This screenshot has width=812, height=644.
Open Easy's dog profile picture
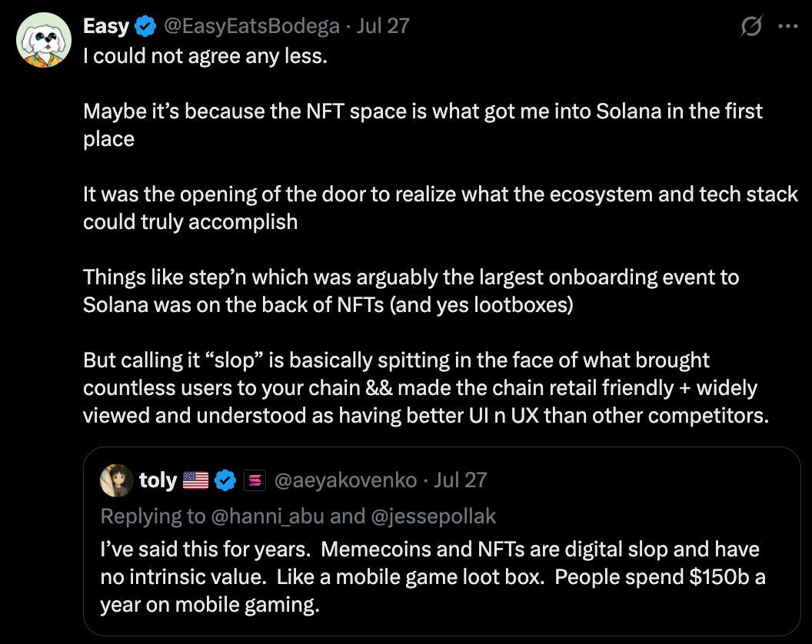(x=44, y=40)
